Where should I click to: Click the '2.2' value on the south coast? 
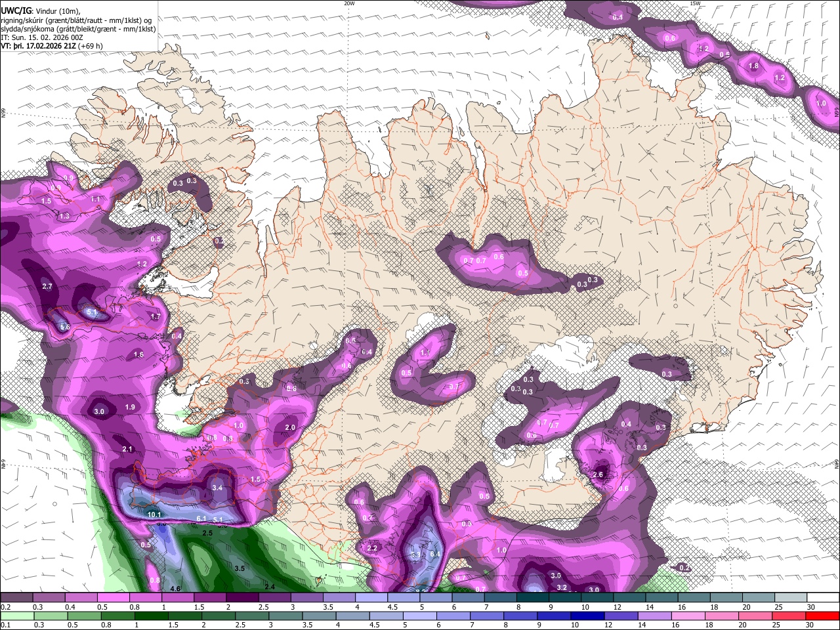point(372,549)
